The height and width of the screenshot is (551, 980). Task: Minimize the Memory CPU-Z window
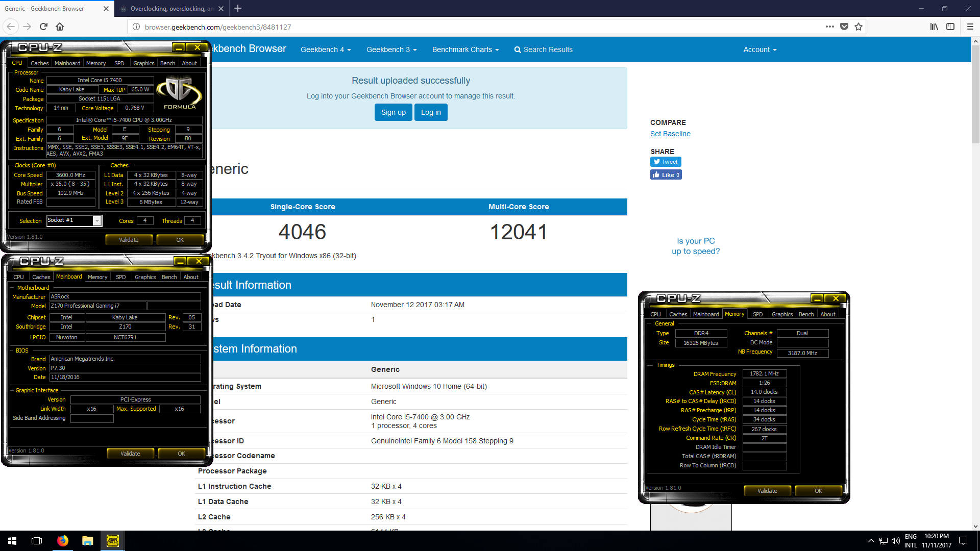point(817,298)
